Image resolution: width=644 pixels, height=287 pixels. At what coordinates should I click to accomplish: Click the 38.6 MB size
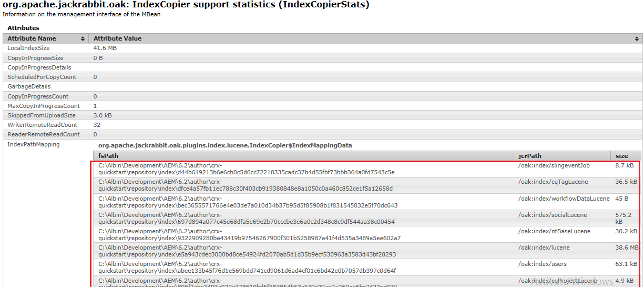click(627, 248)
